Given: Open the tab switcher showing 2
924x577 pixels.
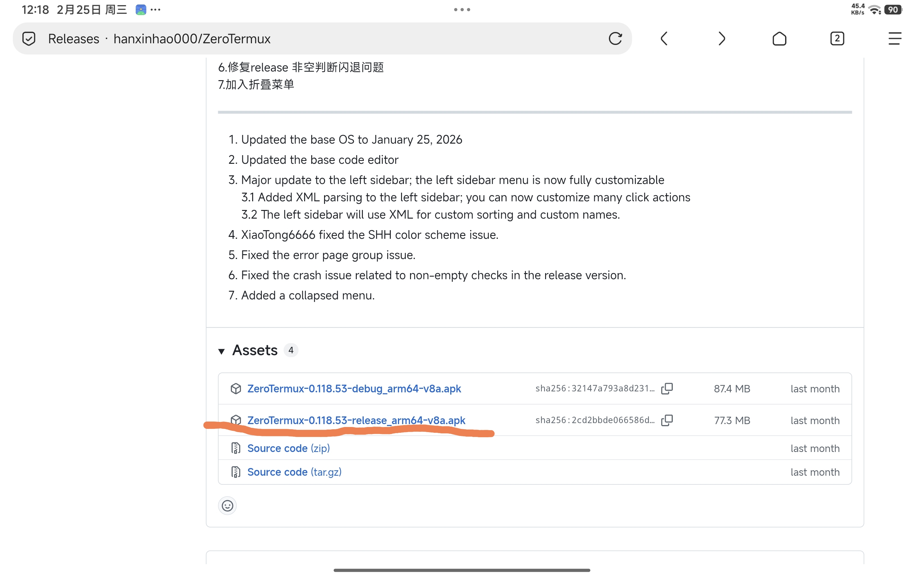Looking at the screenshot, I should pyautogui.click(x=837, y=38).
